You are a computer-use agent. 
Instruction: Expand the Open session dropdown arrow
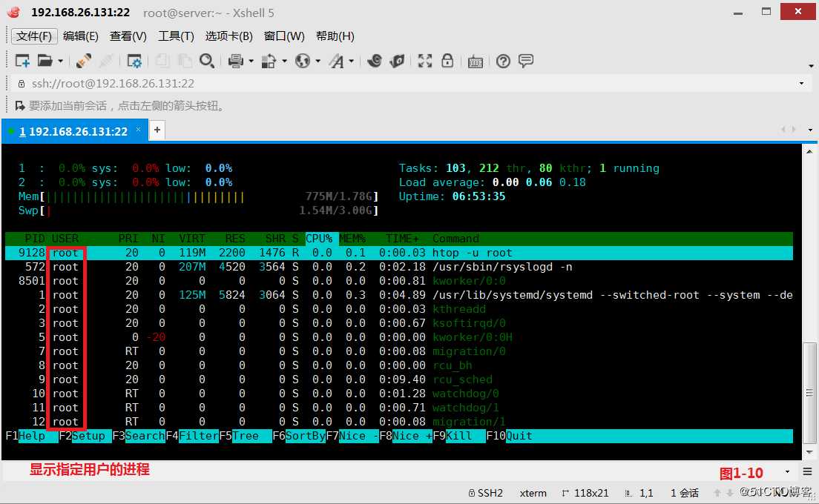[x=61, y=62]
